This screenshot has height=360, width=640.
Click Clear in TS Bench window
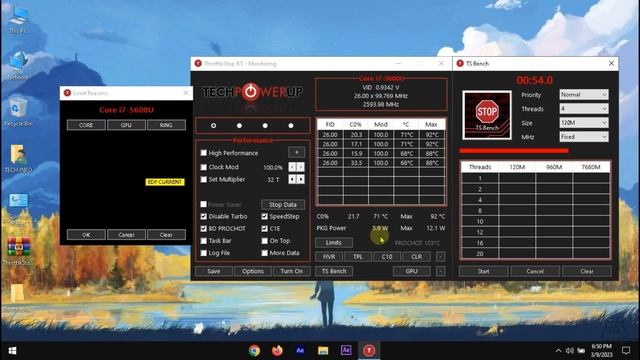(x=587, y=271)
